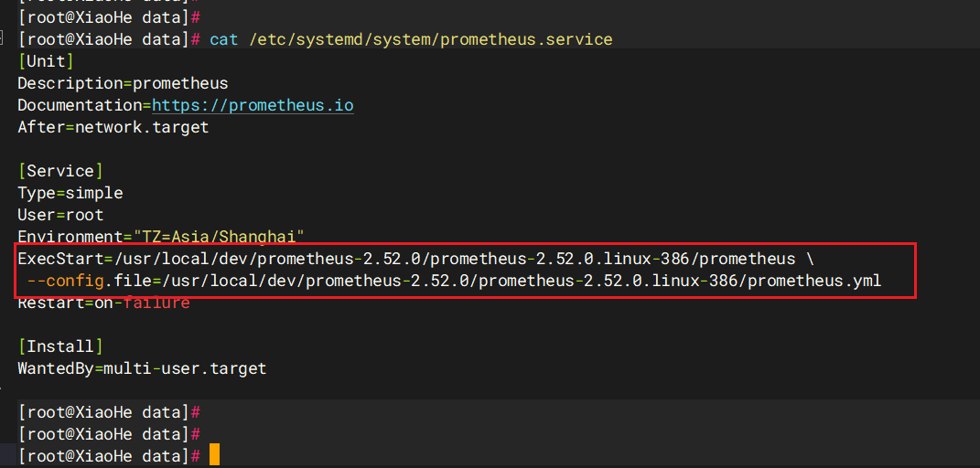Click the [Service] section header

pyautogui.click(x=60, y=171)
